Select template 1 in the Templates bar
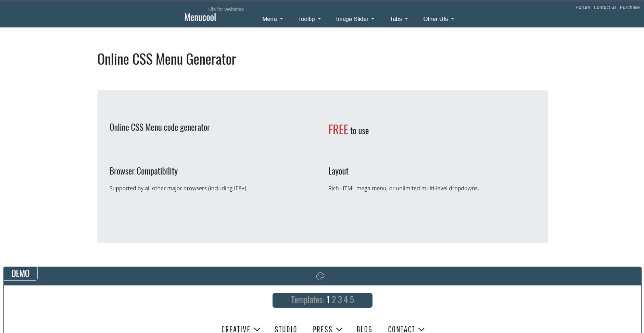Image resolution: width=644 pixels, height=333 pixels. coord(329,300)
